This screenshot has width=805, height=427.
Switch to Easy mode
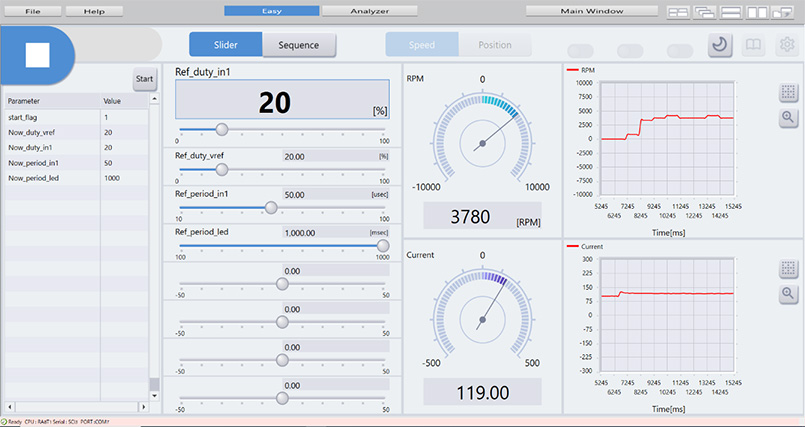[272, 11]
